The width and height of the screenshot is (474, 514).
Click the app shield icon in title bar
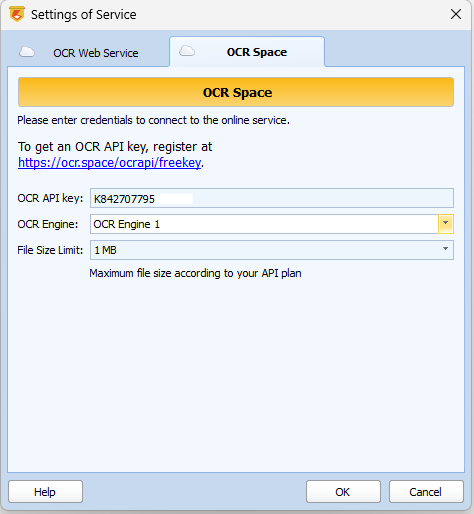17,14
